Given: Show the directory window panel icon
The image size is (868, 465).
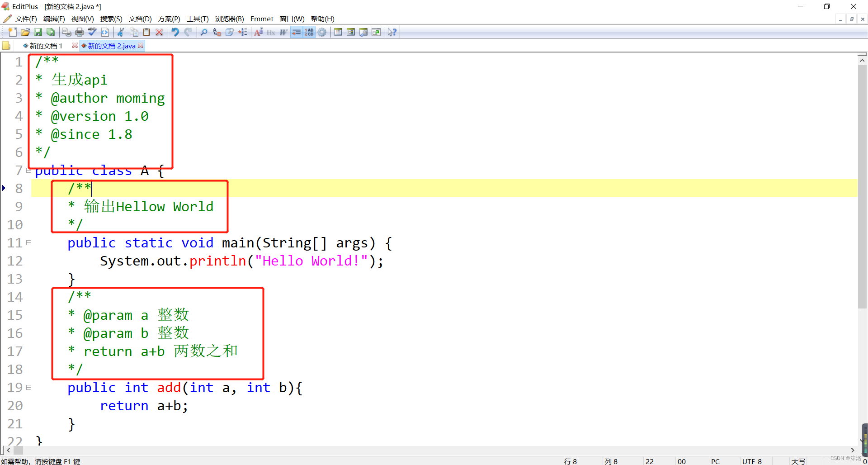Looking at the screenshot, I should click(351, 32).
